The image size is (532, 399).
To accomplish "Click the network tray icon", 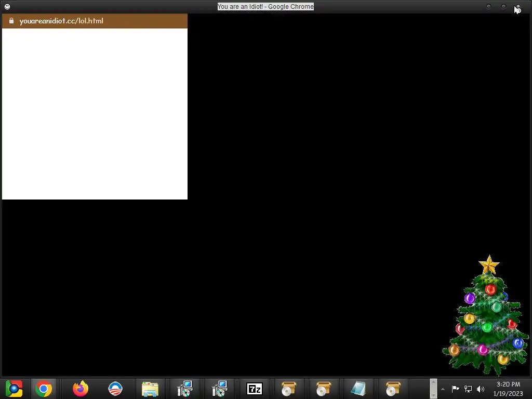I will click(x=468, y=389).
